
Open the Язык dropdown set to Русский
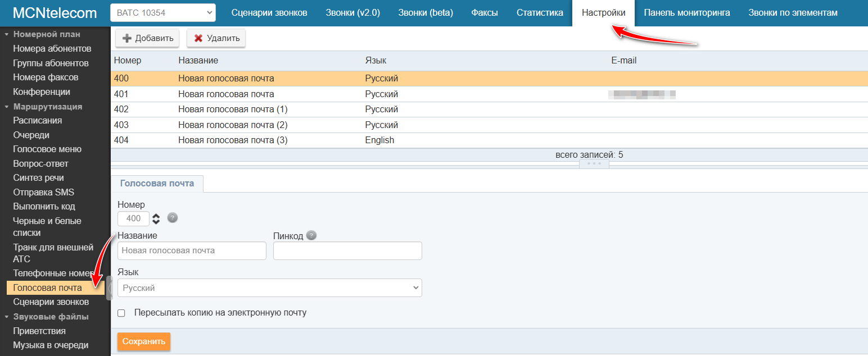point(270,288)
